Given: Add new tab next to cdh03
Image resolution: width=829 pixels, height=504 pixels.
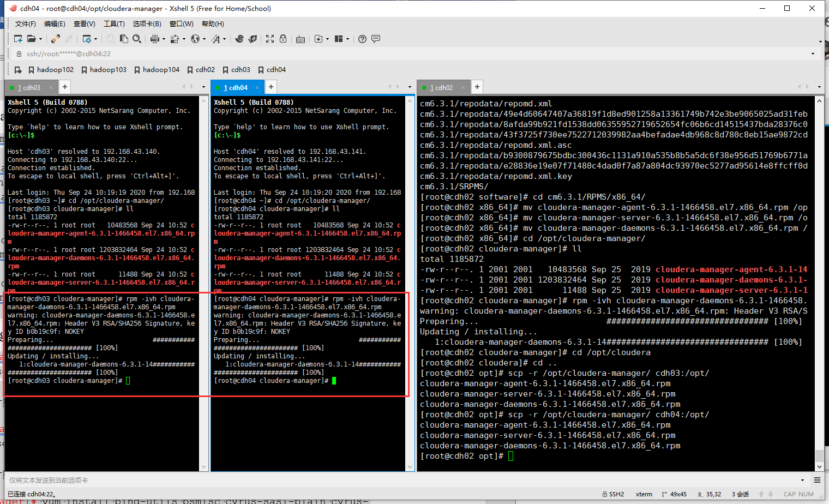Looking at the screenshot, I should tap(65, 87).
